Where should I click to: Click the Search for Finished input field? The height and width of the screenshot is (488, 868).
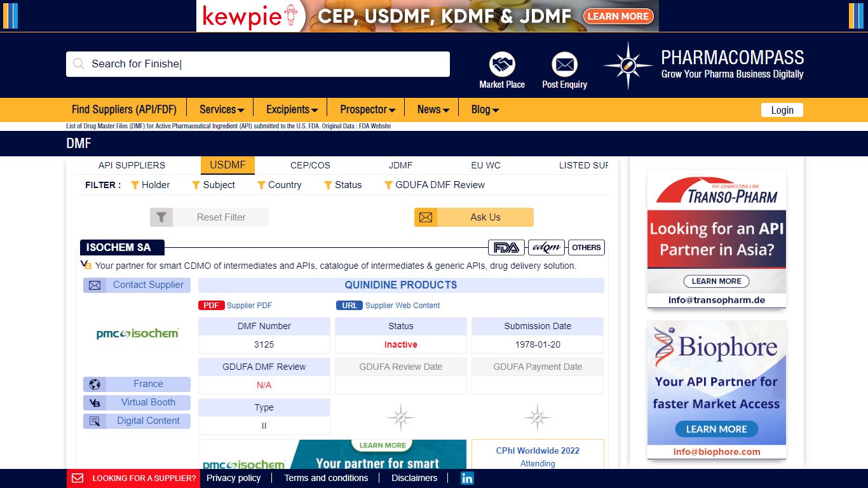[x=258, y=64]
